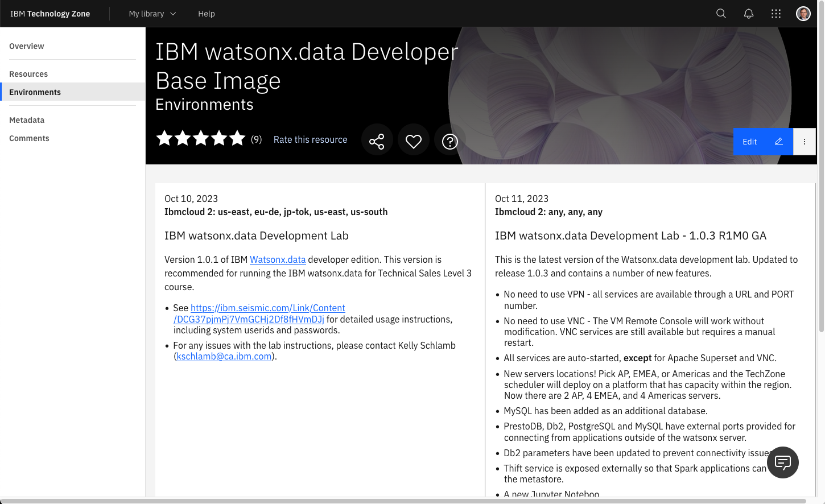This screenshot has width=825, height=504.
Task: Click the share resource icon
Action: click(x=377, y=141)
